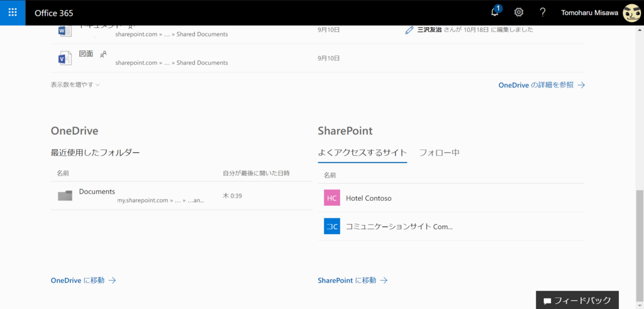The width and height of the screenshot is (644, 309).
Task: Open コミュニケーションサイト Com... site
Action: [x=399, y=227]
